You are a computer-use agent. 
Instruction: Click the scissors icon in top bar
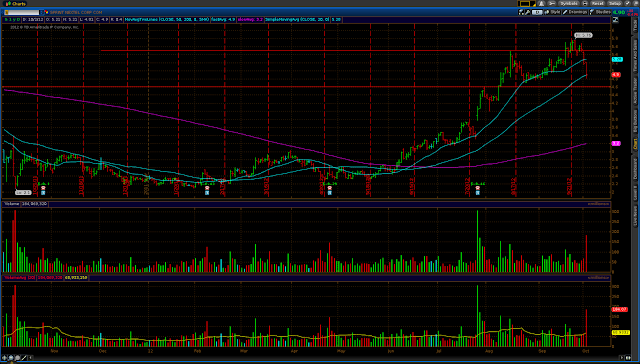[552, 3]
